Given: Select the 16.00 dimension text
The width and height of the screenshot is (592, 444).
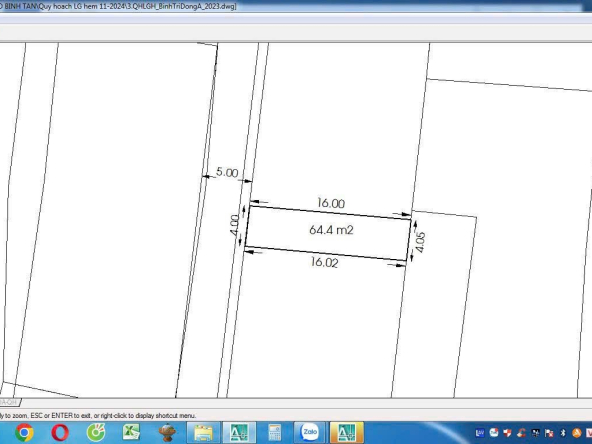Looking at the screenshot, I should (331, 203).
